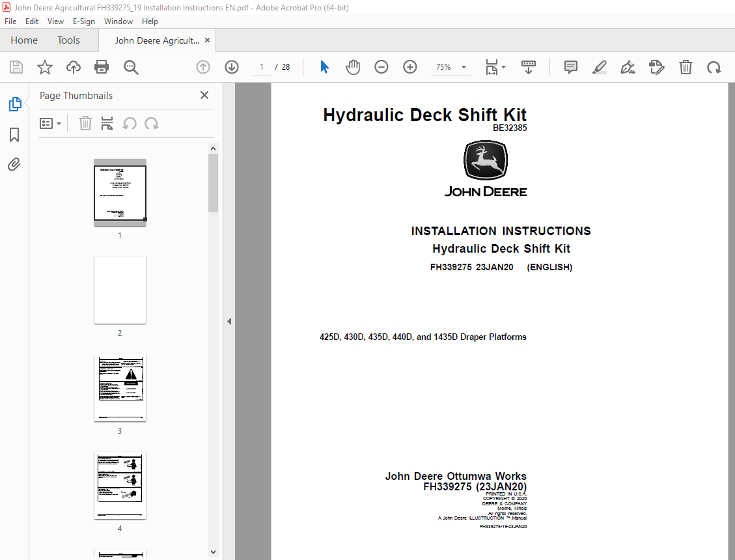Select the Highlight text tool

click(x=599, y=67)
